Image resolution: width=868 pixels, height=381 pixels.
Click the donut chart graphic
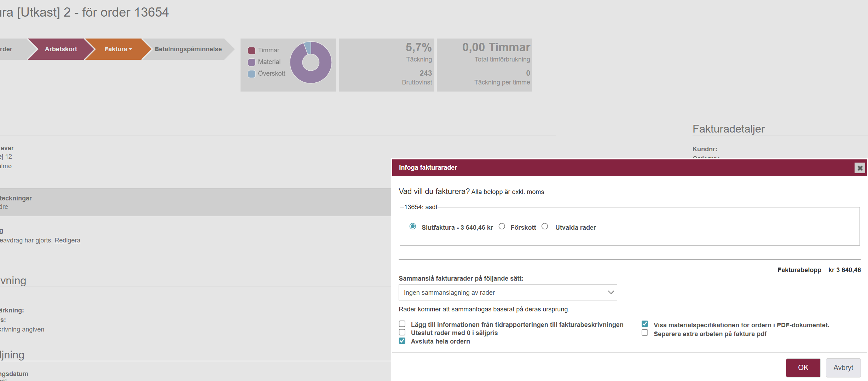(311, 63)
